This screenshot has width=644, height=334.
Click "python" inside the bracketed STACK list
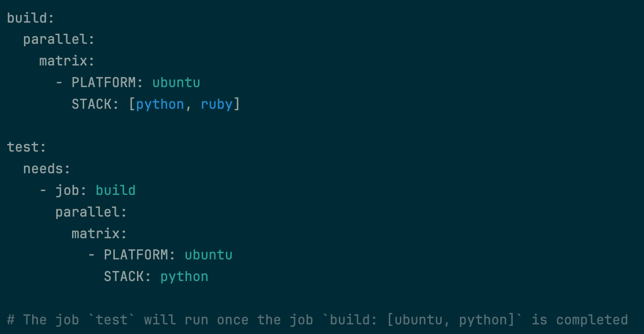(160, 104)
